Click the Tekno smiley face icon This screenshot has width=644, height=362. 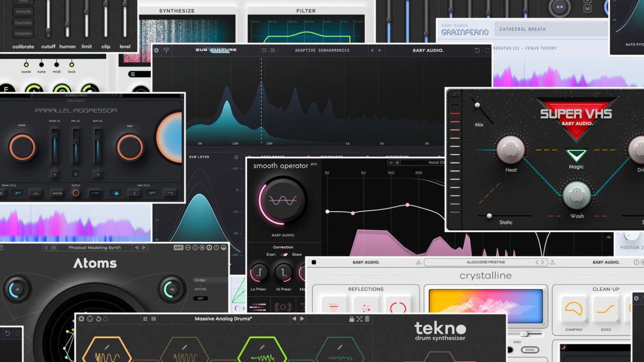[x=90, y=319]
